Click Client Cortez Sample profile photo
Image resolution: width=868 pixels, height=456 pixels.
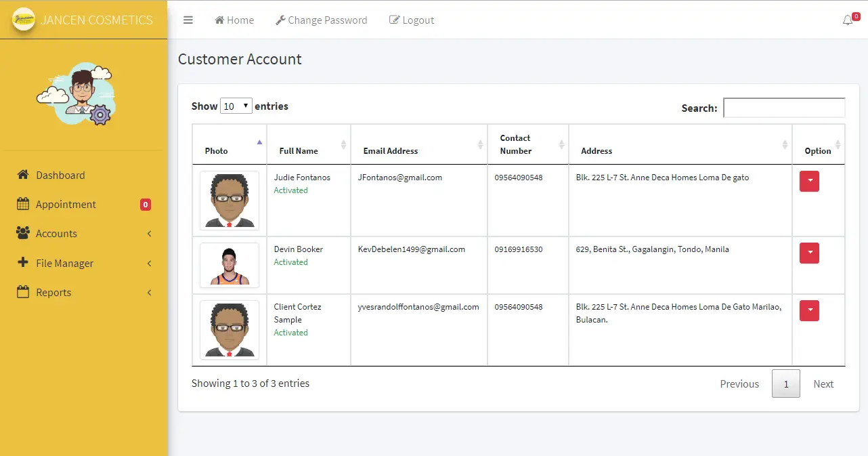(230, 329)
